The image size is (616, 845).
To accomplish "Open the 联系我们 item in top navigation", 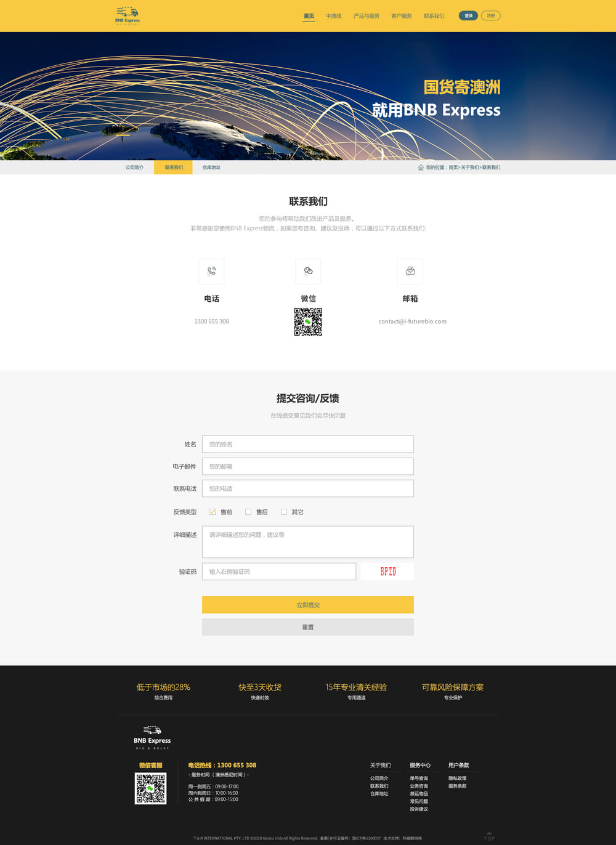I will pos(434,16).
